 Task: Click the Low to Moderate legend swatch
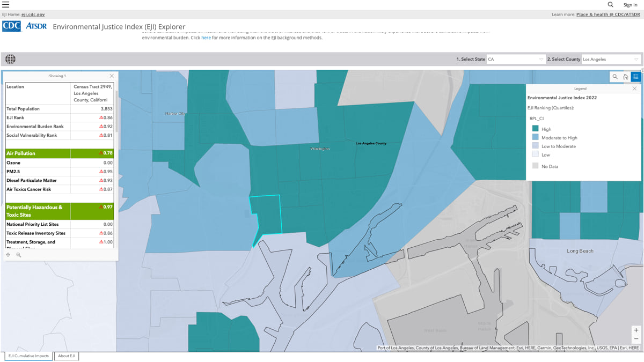(535, 146)
